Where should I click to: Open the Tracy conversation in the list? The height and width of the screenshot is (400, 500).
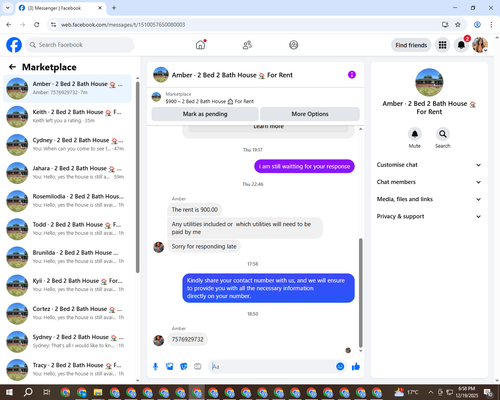(67, 369)
